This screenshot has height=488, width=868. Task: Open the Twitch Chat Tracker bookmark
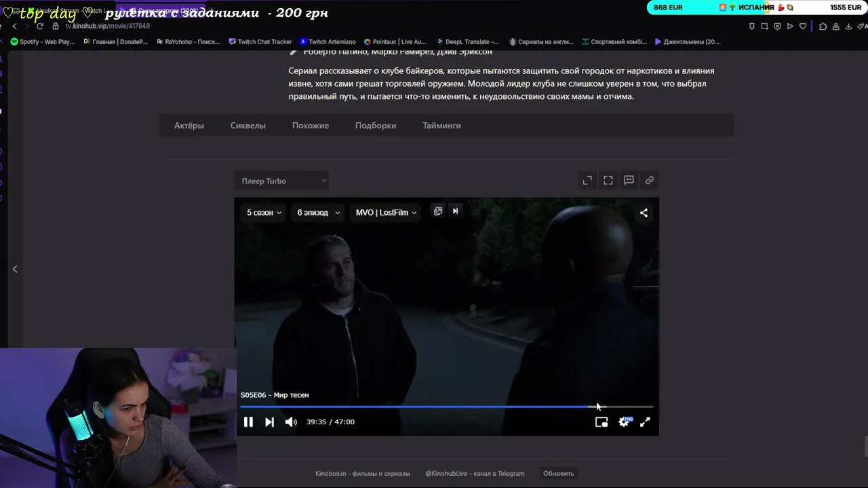point(260,42)
